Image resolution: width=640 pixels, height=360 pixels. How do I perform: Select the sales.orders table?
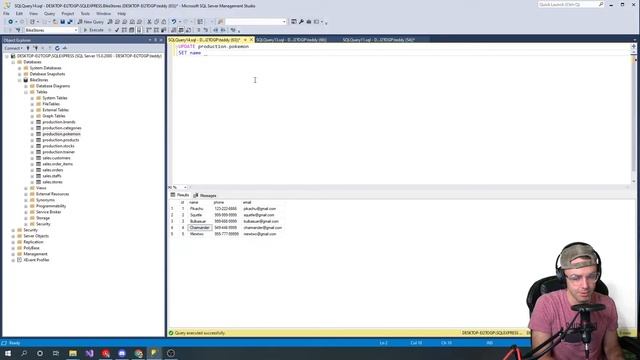tap(53, 170)
